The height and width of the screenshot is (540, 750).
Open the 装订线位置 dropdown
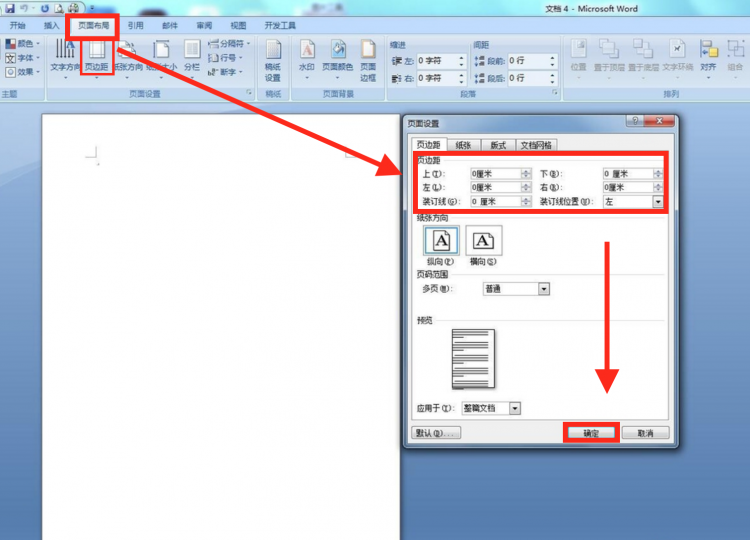click(658, 202)
